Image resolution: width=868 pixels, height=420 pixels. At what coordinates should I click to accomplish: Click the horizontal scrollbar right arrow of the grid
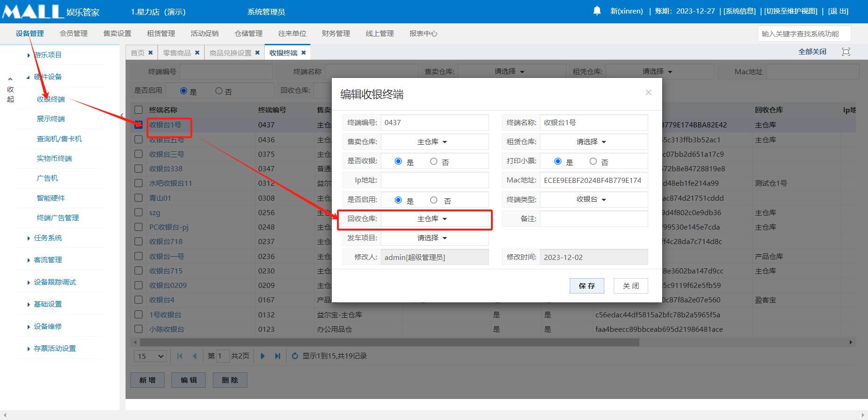click(851, 342)
